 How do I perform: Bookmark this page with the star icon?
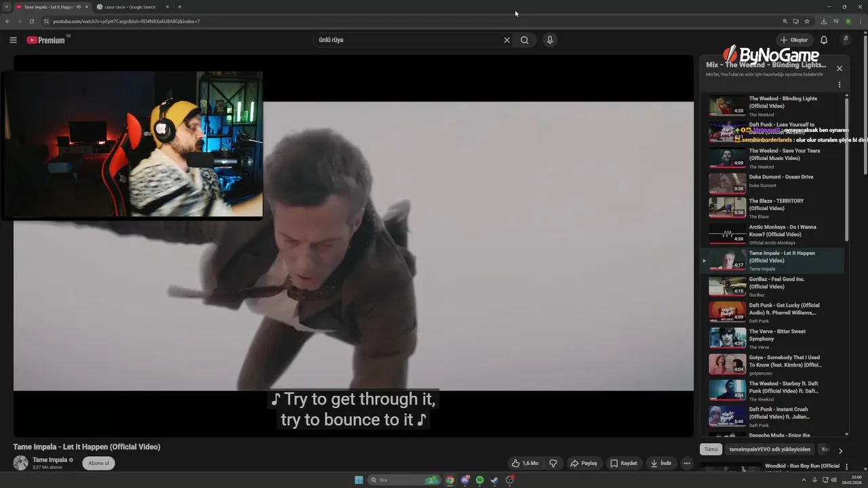click(806, 21)
